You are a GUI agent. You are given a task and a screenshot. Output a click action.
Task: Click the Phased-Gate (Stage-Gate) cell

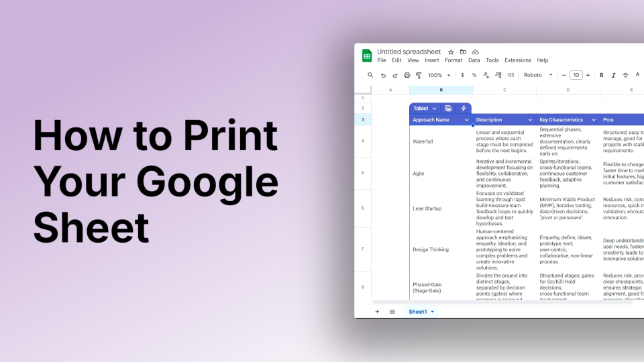tap(441, 286)
